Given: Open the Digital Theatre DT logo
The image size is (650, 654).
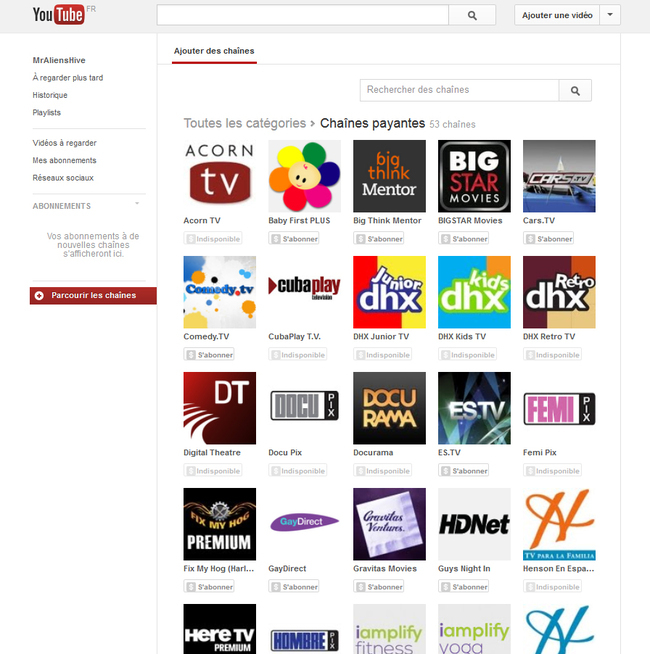Looking at the screenshot, I should [x=219, y=408].
